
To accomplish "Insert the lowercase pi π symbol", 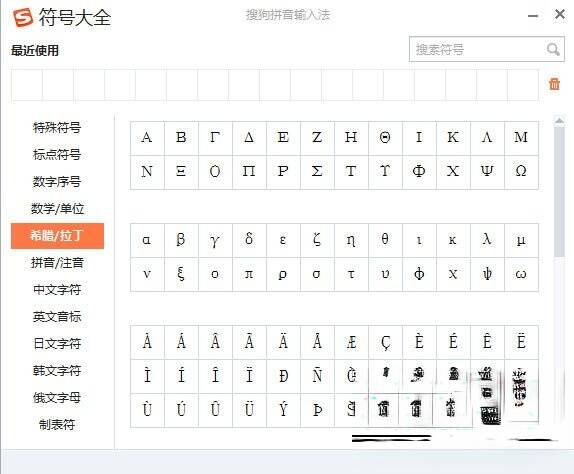I will pos(249,274).
